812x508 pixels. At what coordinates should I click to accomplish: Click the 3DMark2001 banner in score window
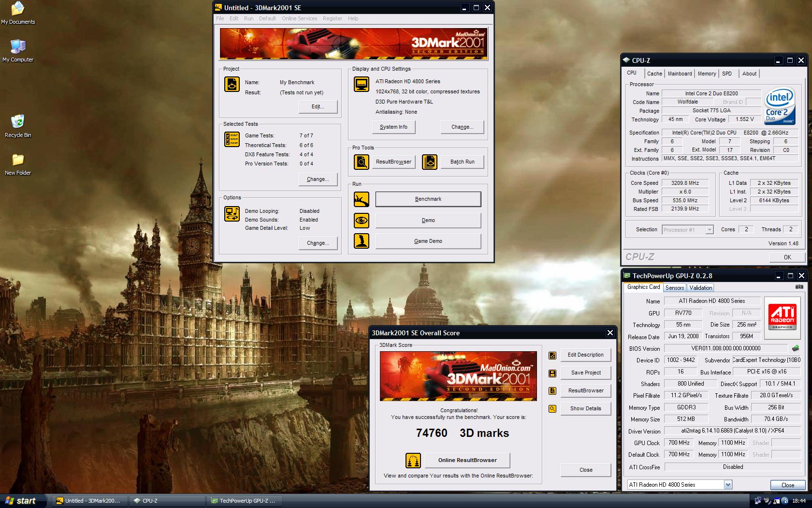tap(458, 376)
